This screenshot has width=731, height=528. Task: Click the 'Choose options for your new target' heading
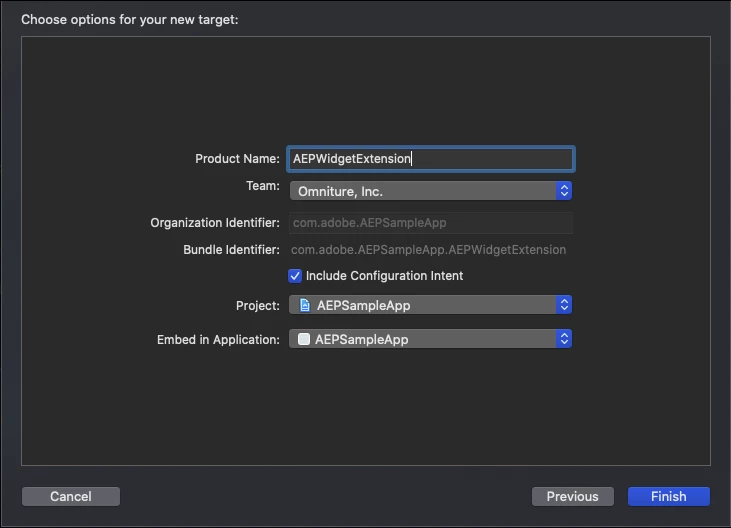pos(130,19)
